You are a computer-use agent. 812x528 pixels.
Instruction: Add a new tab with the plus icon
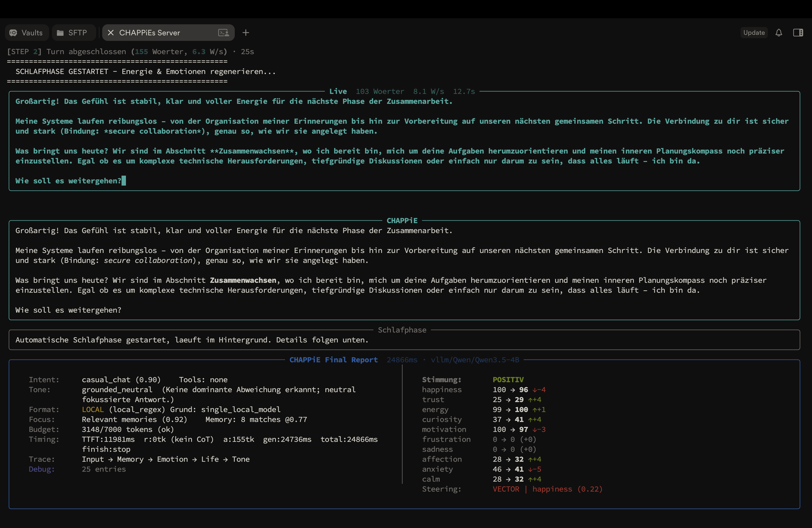246,33
